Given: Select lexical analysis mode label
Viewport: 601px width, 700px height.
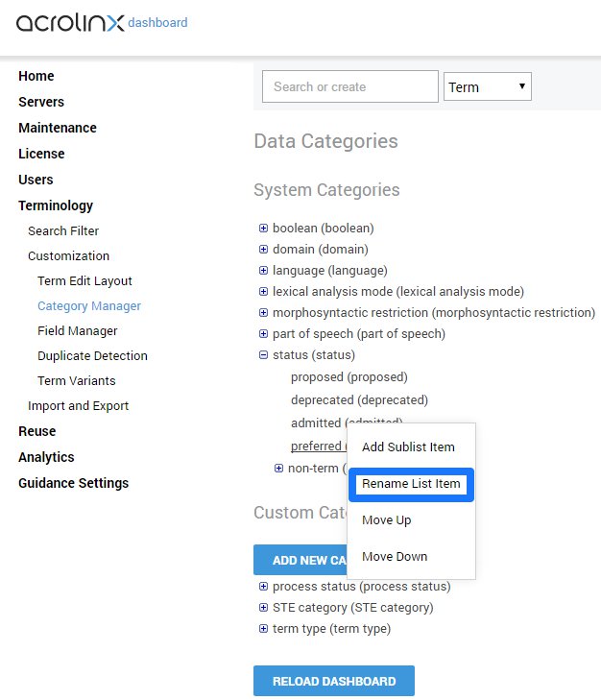Looking at the screenshot, I should [398, 292].
